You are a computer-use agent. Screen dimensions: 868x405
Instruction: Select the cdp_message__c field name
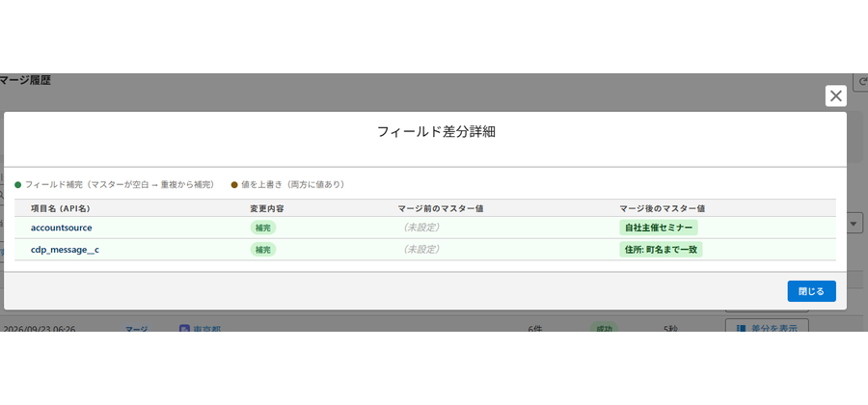65,250
